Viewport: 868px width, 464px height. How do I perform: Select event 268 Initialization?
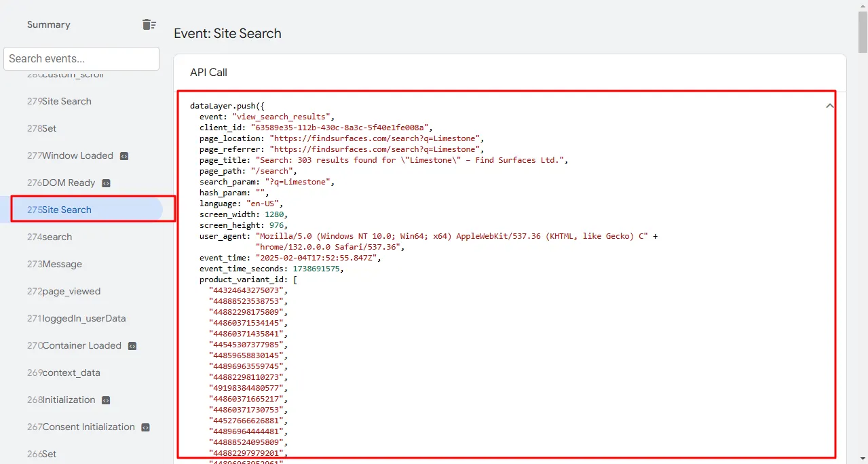81,400
